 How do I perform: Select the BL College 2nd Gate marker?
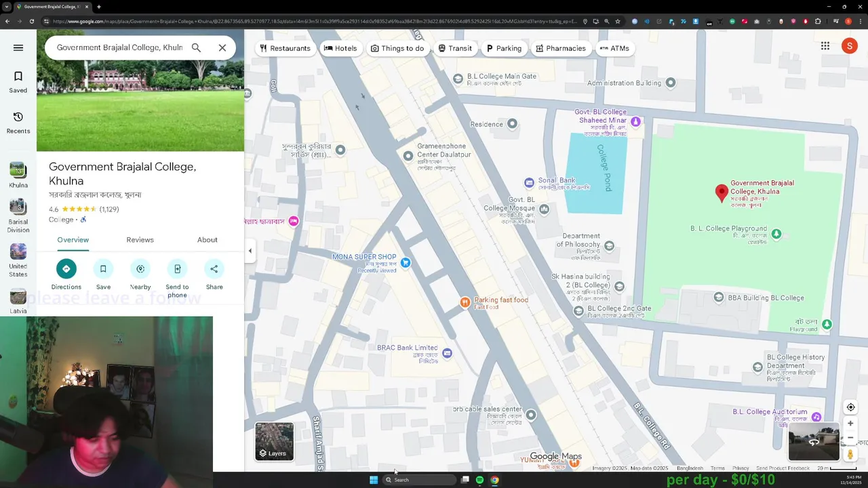pos(578,311)
